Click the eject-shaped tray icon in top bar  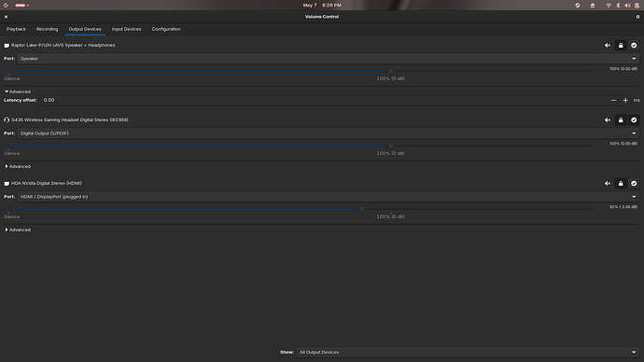[593, 6]
